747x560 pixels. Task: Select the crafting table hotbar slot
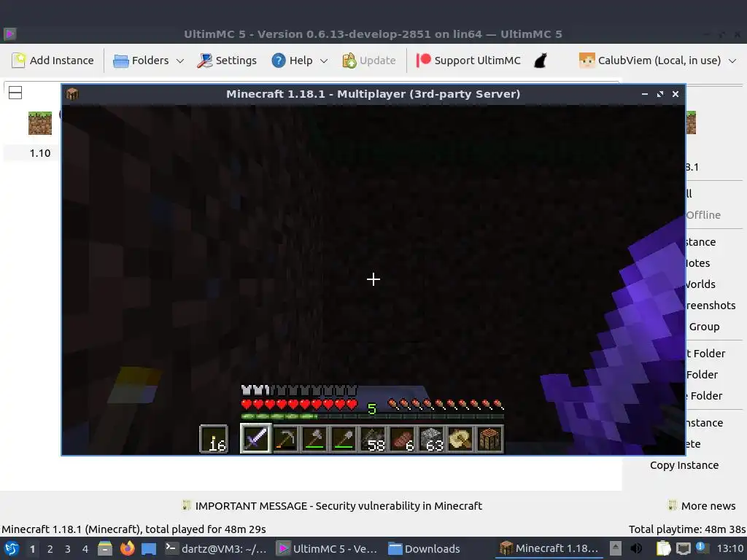pyautogui.click(x=489, y=438)
